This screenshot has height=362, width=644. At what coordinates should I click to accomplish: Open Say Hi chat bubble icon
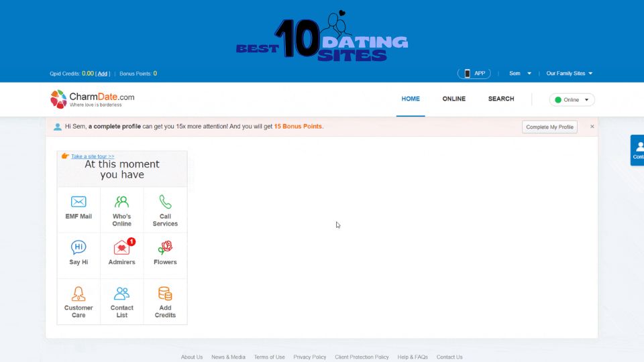[x=78, y=247]
